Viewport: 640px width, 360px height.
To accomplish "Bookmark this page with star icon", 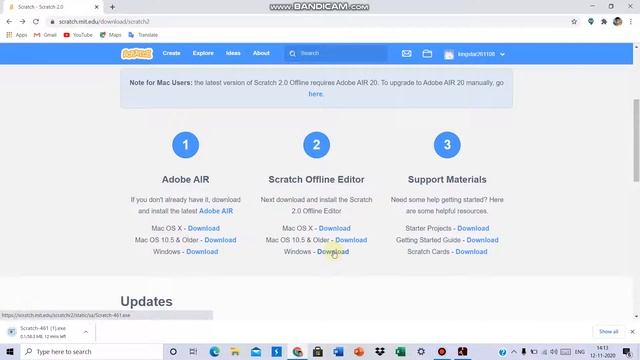I will (574, 22).
